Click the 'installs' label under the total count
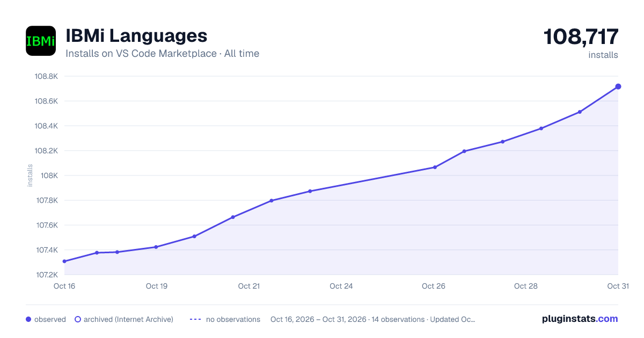The width and height of the screenshot is (644, 338). click(x=603, y=55)
